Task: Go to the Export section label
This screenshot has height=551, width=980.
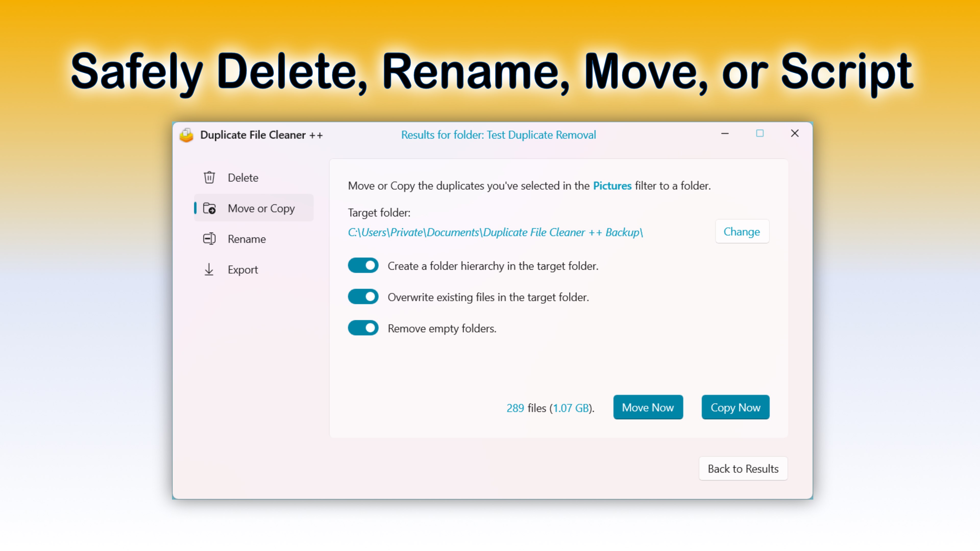Action: 243,270
